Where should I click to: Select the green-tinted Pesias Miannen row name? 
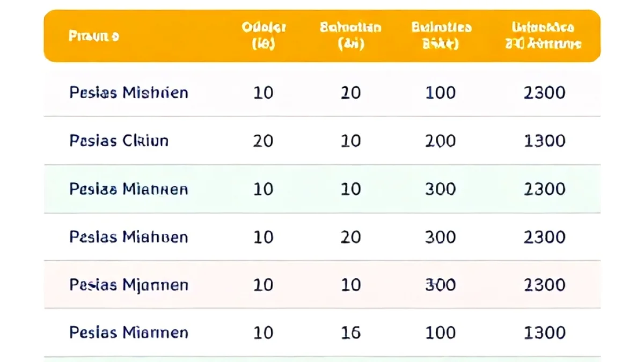[x=129, y=189]
